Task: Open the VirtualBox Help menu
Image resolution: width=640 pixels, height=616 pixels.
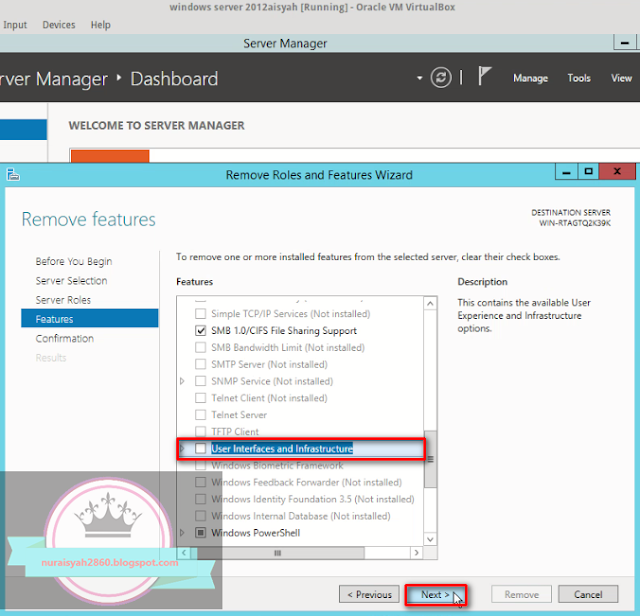Action: (100, 25)
